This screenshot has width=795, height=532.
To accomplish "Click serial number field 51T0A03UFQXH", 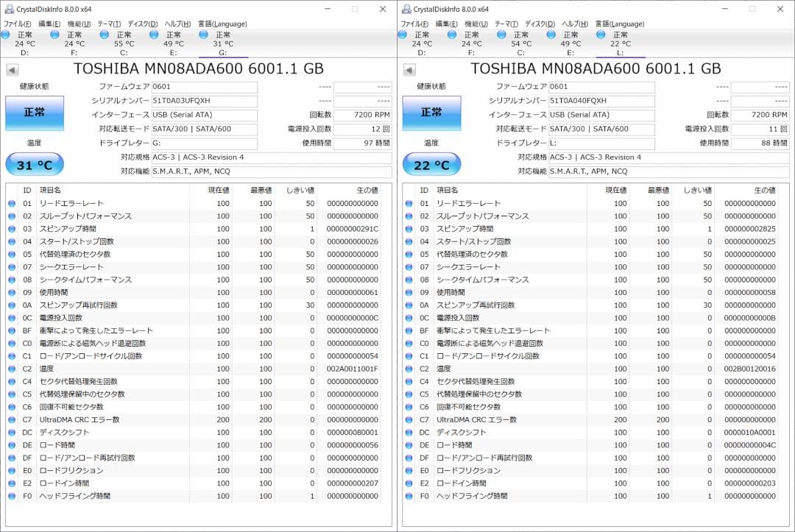I will click(205, 101).
